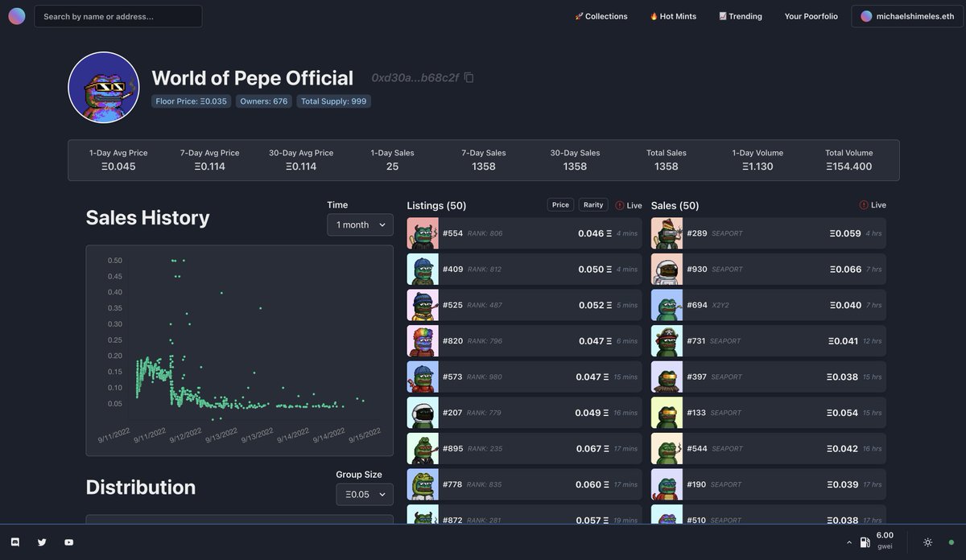Image resolution: width=966 pixels, height=560 pixels.
Task: Open the 1 month time dropdown
Action: pyautogui.click(x=360, y=224)
